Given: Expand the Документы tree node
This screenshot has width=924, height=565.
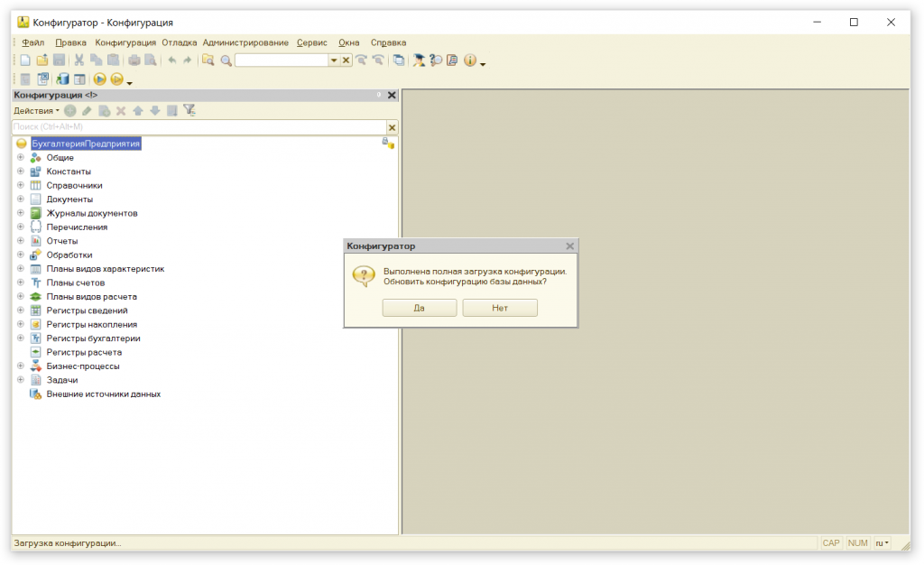Looking at the screenshot, I should pos(20,199).
